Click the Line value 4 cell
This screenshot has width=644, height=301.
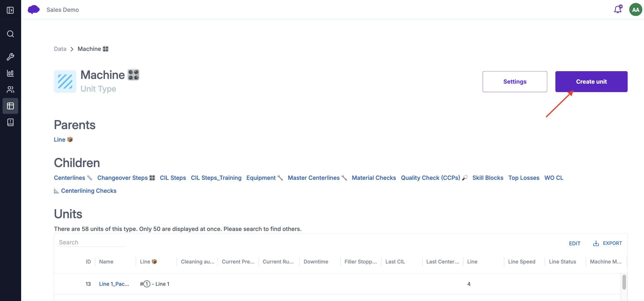click(469, 284)
